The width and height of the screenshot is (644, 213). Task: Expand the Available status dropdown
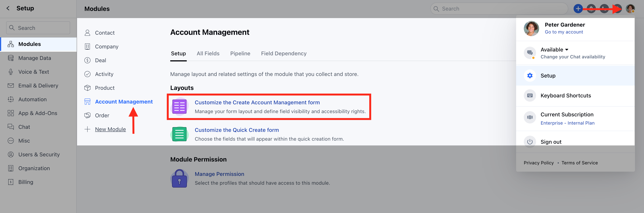pyautogui.click(x=554, y=50)
